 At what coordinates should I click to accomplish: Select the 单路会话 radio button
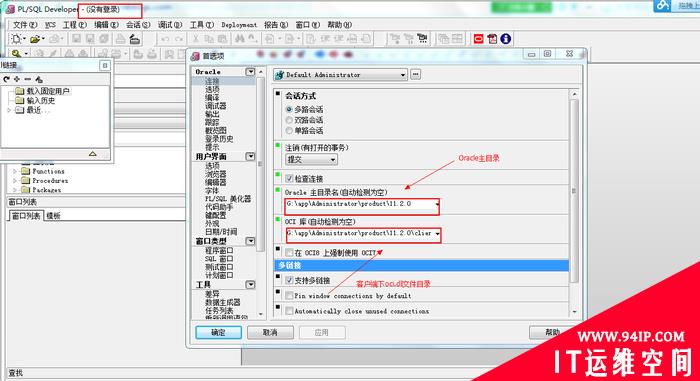tap(289, 131)
